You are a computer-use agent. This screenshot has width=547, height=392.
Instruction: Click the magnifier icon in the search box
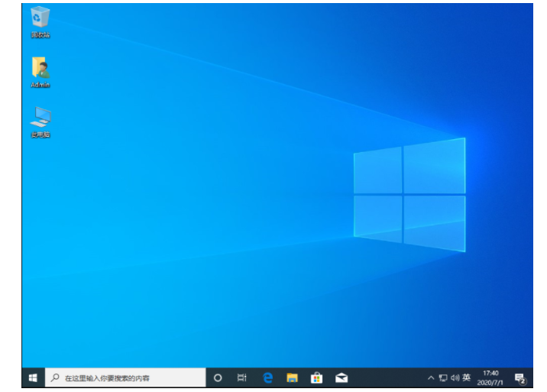click(55, 377)
